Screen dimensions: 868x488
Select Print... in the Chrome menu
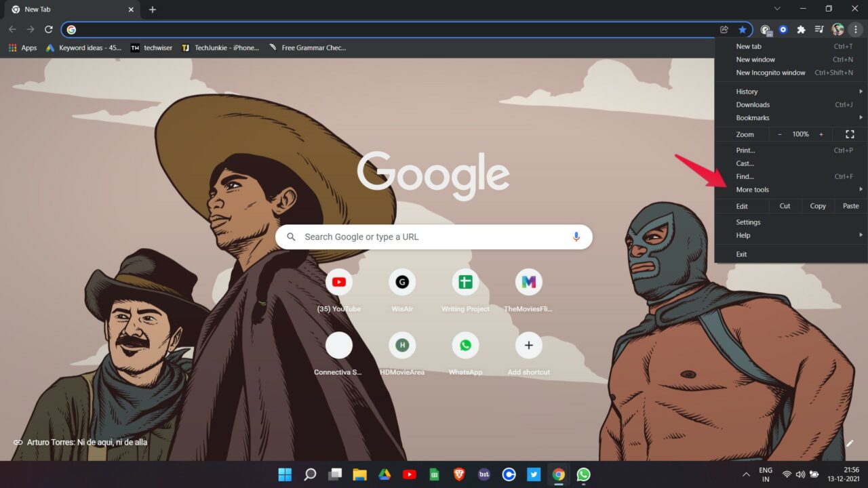(791, 150)
